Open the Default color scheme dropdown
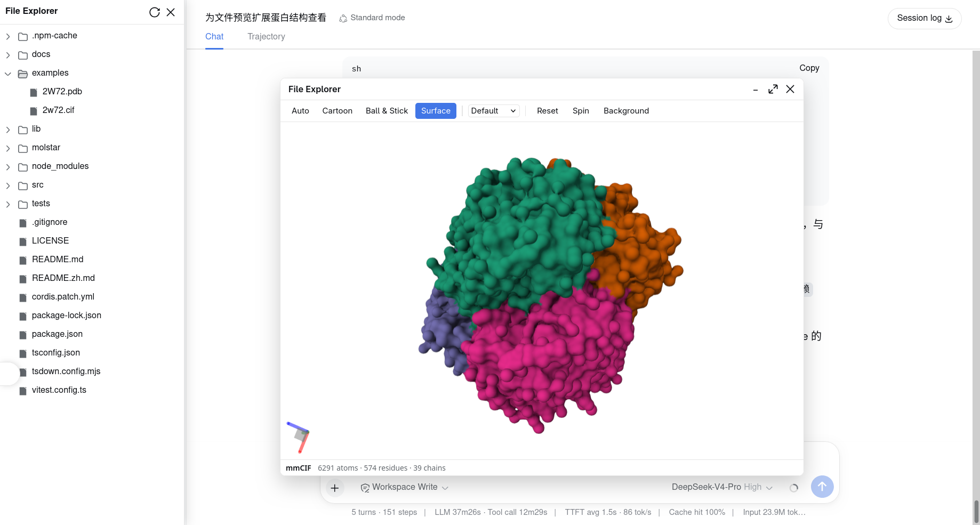The height and width of the screenshot is (525, 980). coord(494,111)
